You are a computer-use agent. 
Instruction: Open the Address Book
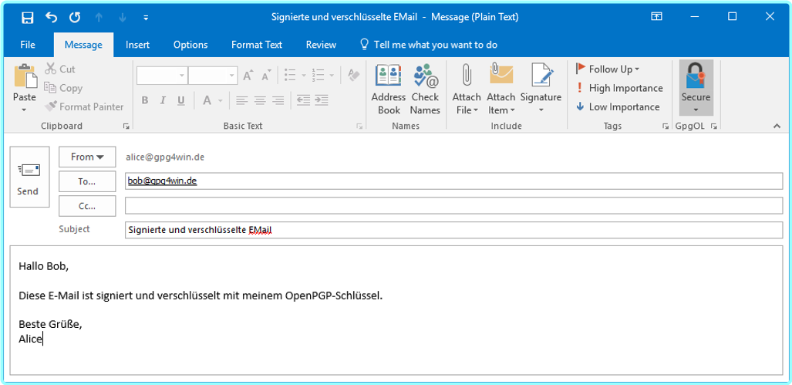click(388, 90)
